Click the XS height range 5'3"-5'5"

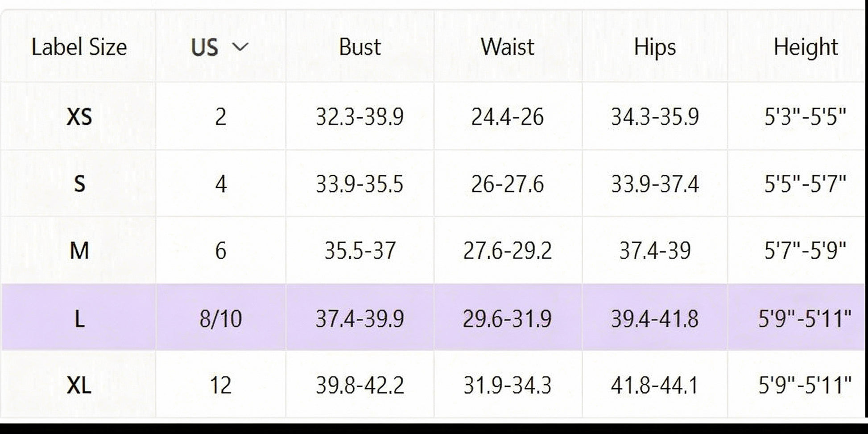click(805, 117)
